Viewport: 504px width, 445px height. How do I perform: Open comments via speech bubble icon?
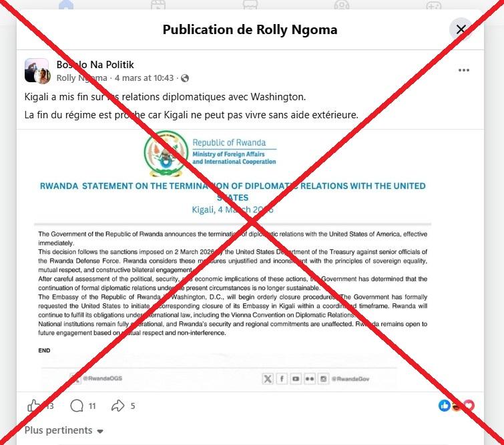[77, 406]
